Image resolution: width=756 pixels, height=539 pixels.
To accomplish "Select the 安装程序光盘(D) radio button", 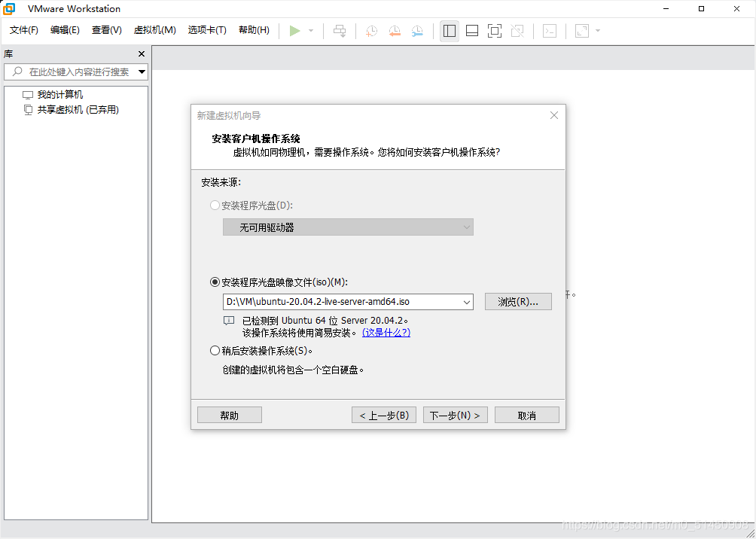I will click(215, 206).
